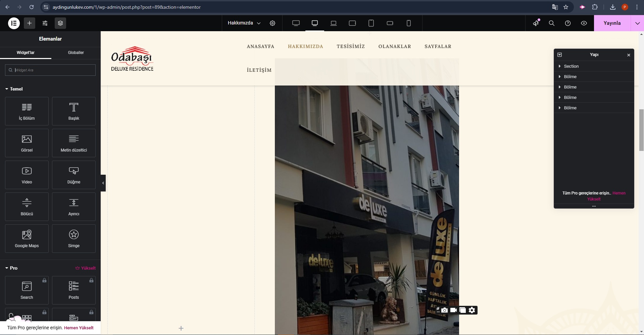Open the overlay settings gear icon
This screenshot has height=335, width=644.
pyautogui.click(x=472, y=310)
